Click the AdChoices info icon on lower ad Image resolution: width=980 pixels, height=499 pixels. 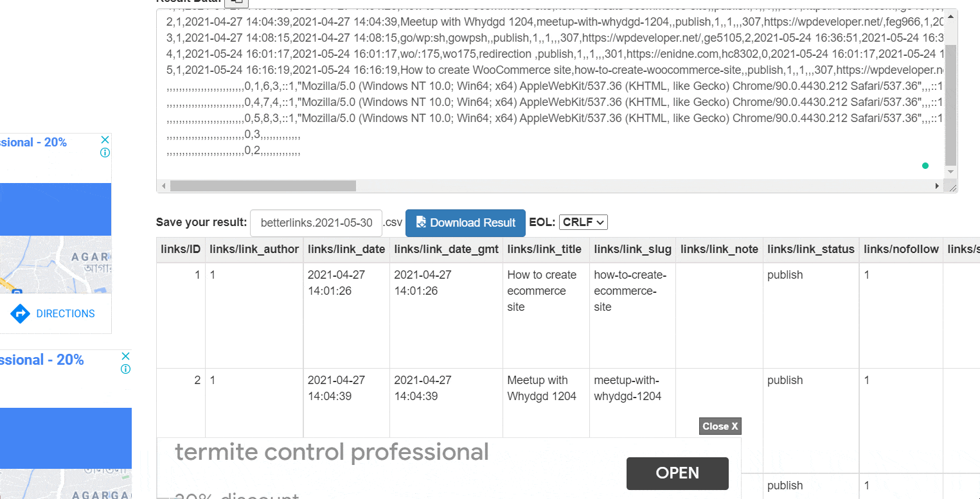tap(125, 369)
